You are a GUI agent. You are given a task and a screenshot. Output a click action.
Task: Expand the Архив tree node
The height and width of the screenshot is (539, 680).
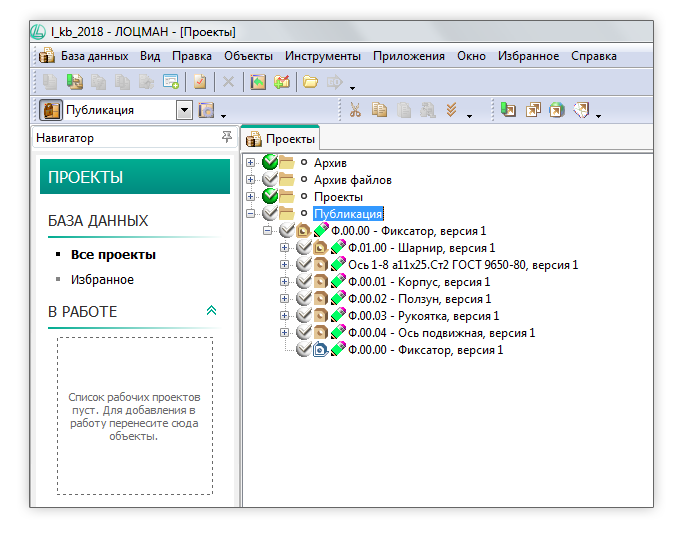[x=250, y=163]
